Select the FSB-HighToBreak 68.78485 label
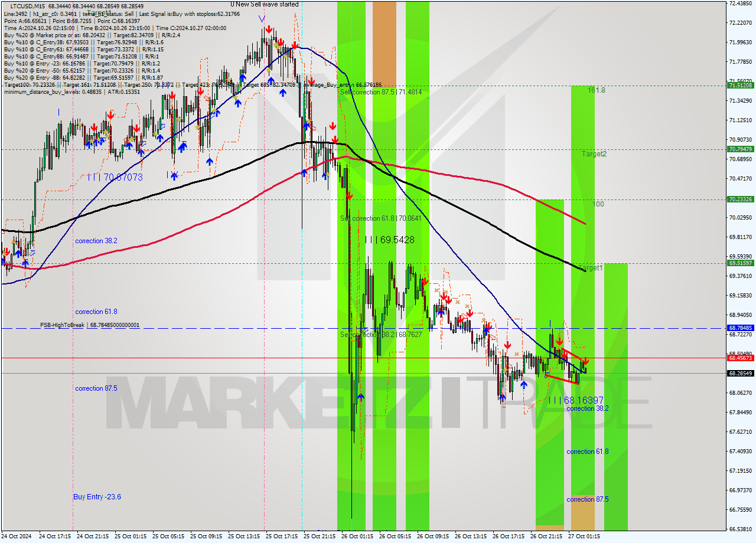The width and height of the screenshot is (756, 543). tap(90, 325)
